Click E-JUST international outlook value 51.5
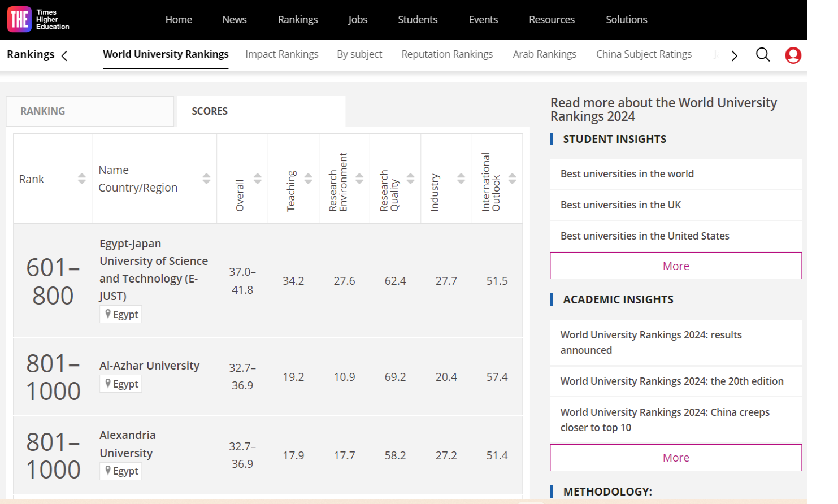The image size is (838, 504). (x=497, y=281)
